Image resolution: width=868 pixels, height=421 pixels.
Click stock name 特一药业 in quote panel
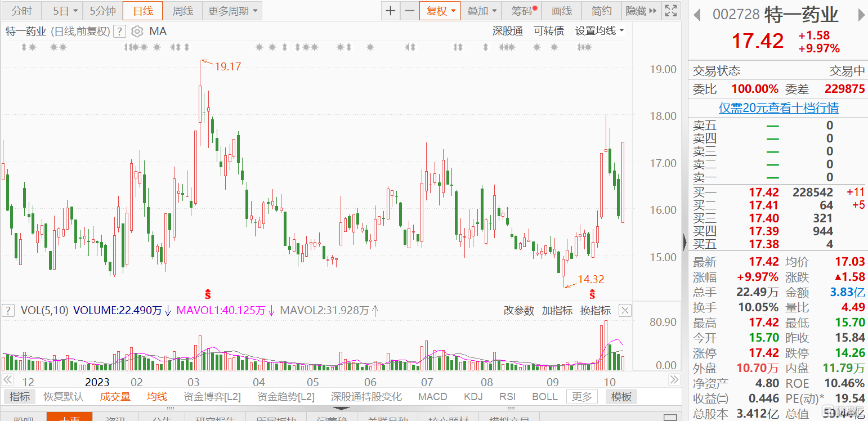point(802,14)
